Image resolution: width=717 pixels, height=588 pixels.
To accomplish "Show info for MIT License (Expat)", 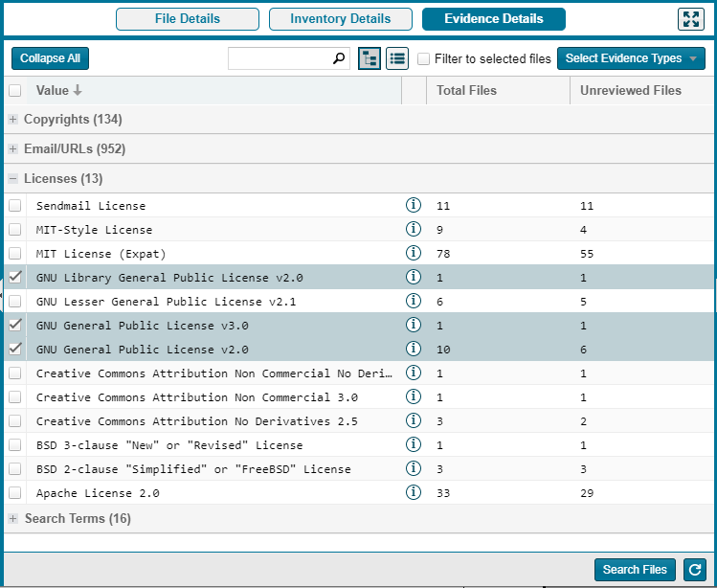I will coord(414,254).
